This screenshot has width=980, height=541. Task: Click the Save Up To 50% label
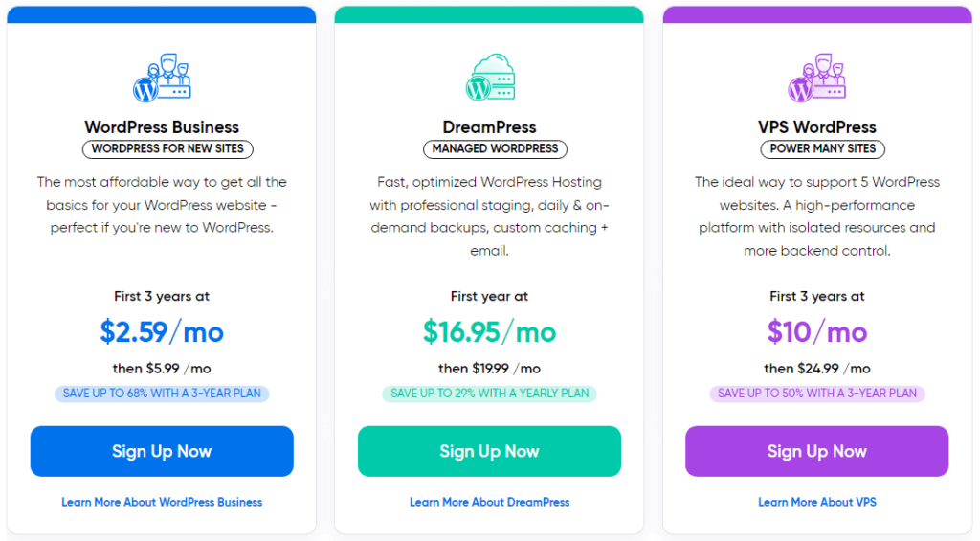(x=816, y=394)
